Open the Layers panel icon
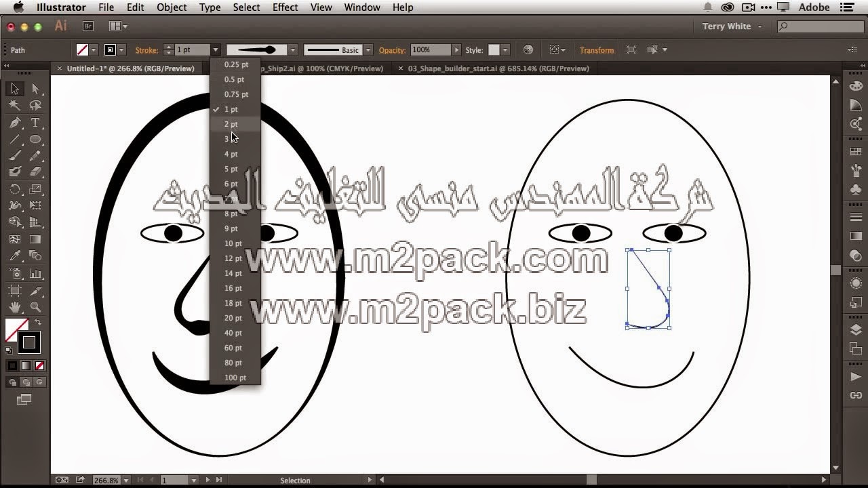Image resolution: width=868 pixels, height=488 pixels. click(856, 329)
